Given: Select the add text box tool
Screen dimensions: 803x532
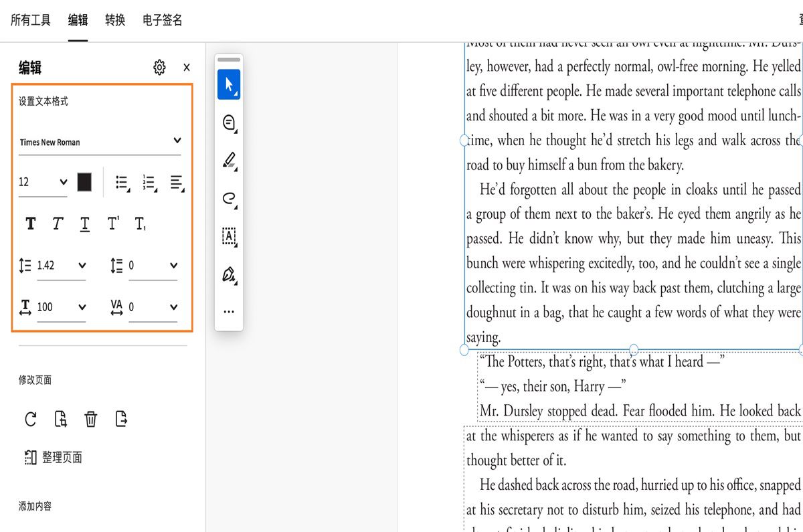Looking at the screenshot, I should click(x=229, y=236).
